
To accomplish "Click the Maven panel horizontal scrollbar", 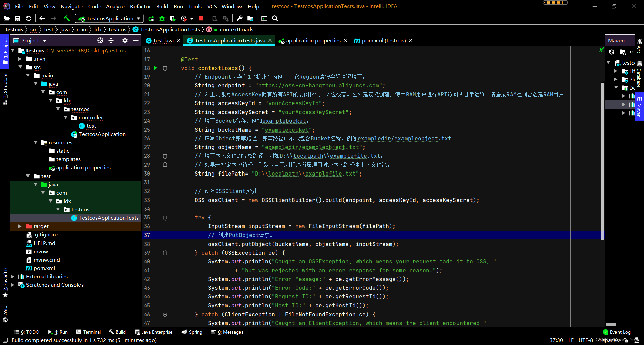I will pos(611,324).
